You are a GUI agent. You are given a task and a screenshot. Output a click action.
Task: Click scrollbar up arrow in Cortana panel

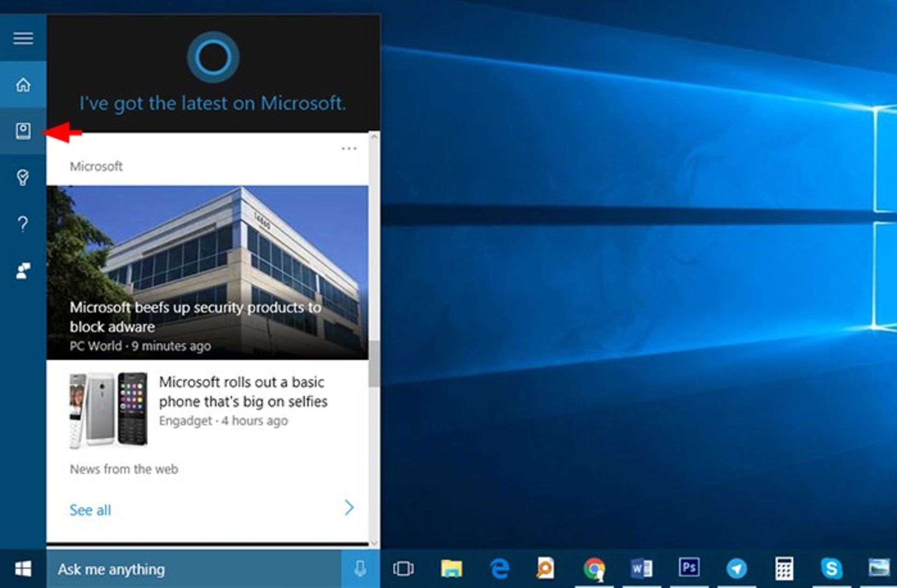pyautogui.click(x=374, y=136)
